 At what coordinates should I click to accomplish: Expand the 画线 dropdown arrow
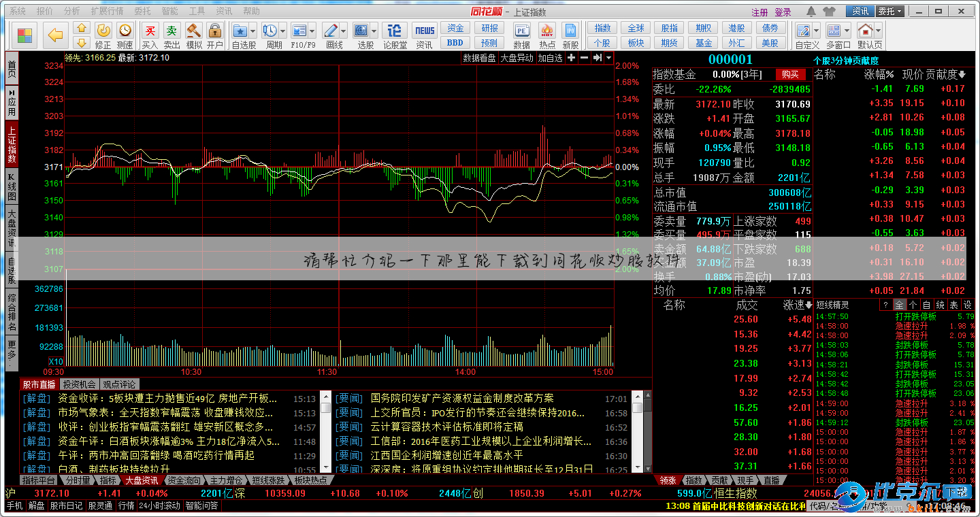[x=343, y=31]
